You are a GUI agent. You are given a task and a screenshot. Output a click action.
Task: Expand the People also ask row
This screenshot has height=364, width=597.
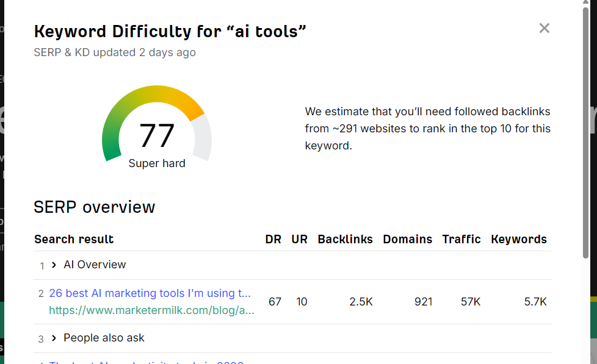54,338
